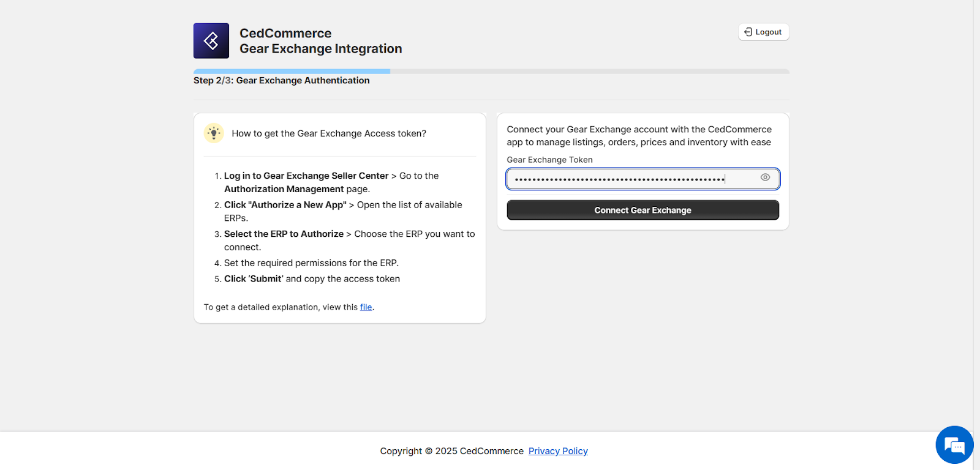Open the detailed explanation file link

[x=366, y=307]
